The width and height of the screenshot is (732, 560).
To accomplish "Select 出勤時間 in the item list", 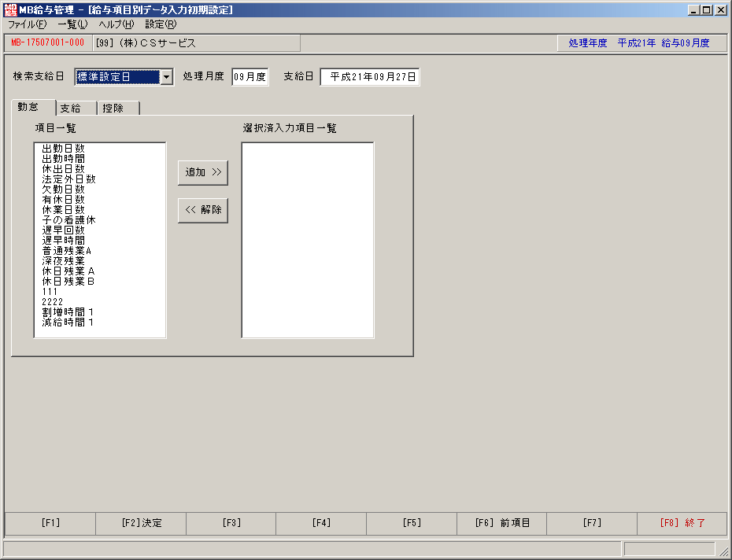I will 64,159.
